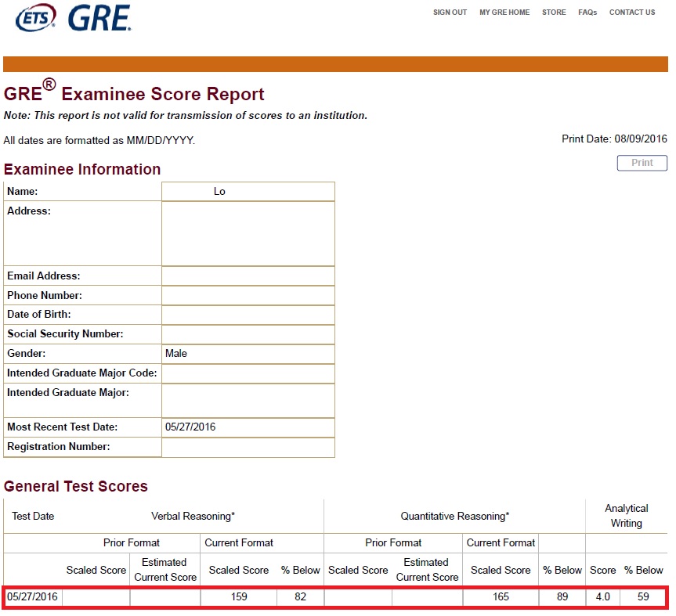
Task: Click the Verbal scaled score 159
Action: (x=239, y=596)
